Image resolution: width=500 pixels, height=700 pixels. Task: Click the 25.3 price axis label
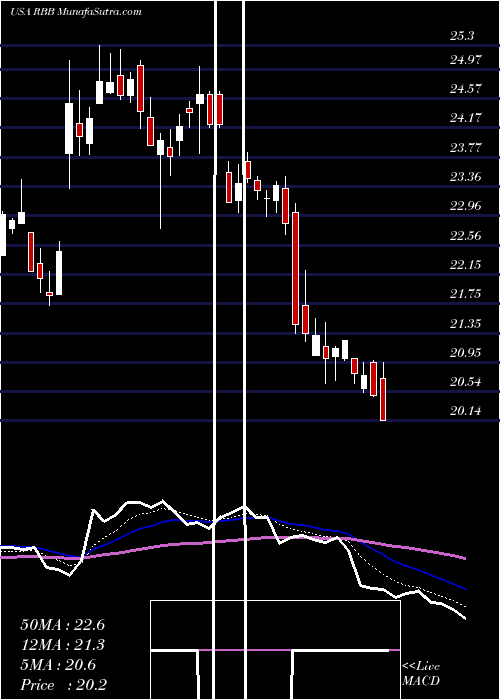coord(462,36)
